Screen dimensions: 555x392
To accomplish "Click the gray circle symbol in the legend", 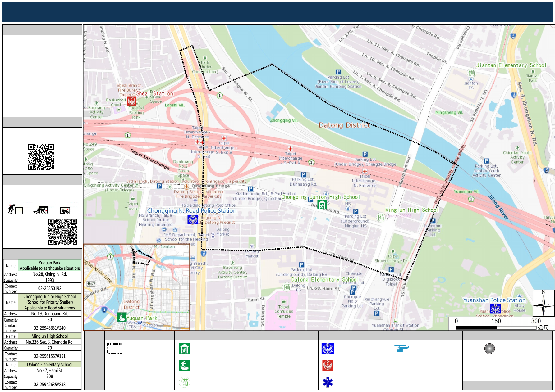I will pyautogui.click(x=489, y=349).
